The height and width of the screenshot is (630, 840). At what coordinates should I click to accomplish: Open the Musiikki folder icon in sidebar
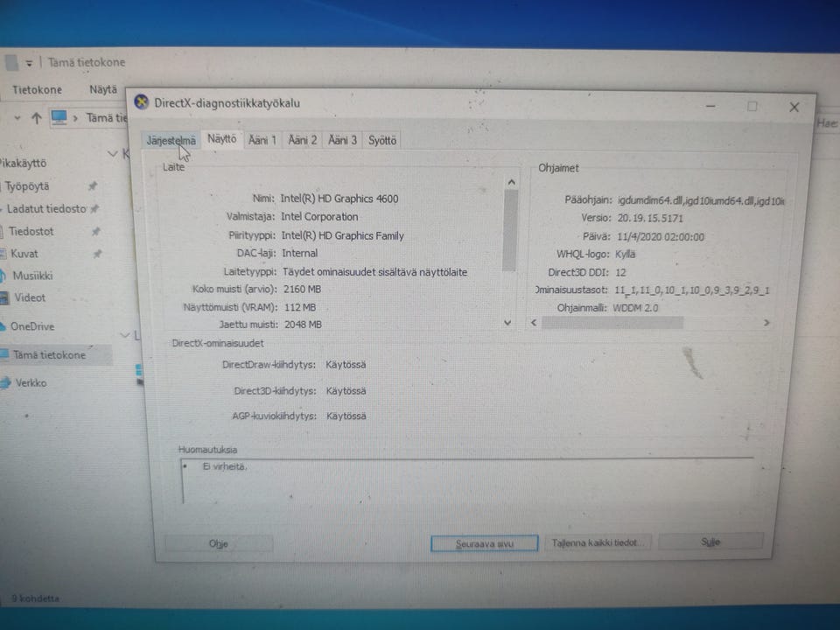(3, 276)
